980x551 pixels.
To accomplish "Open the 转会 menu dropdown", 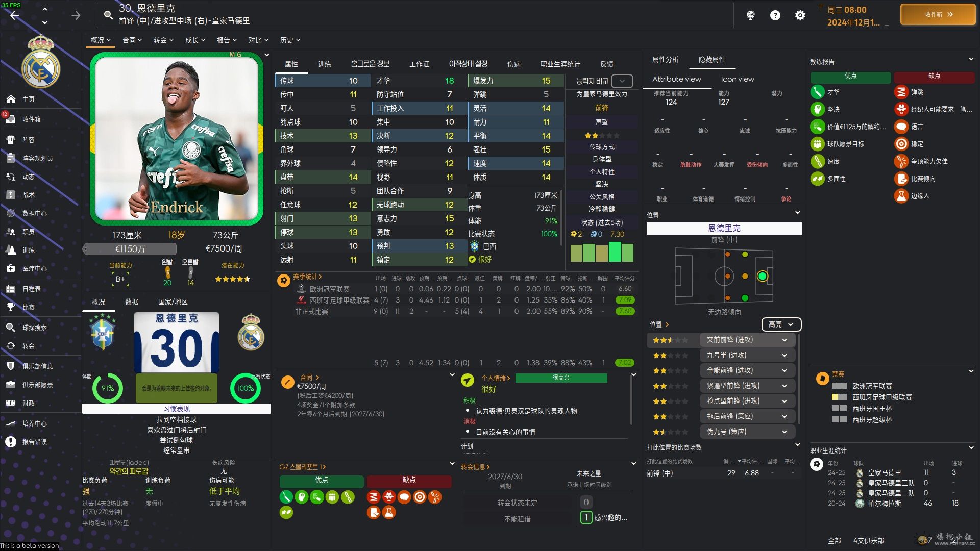I will [163, 40].
